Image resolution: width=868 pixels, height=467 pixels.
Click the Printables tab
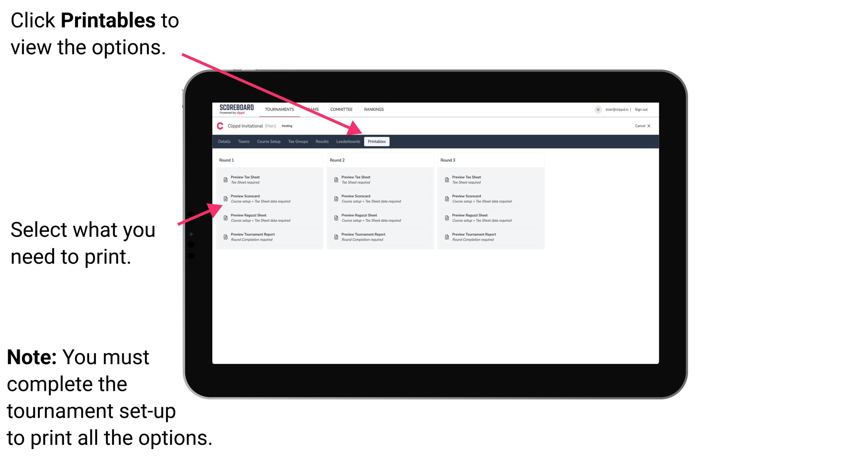376,142
